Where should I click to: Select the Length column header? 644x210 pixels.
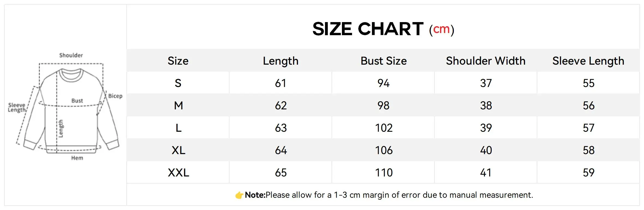pos(281,61)
